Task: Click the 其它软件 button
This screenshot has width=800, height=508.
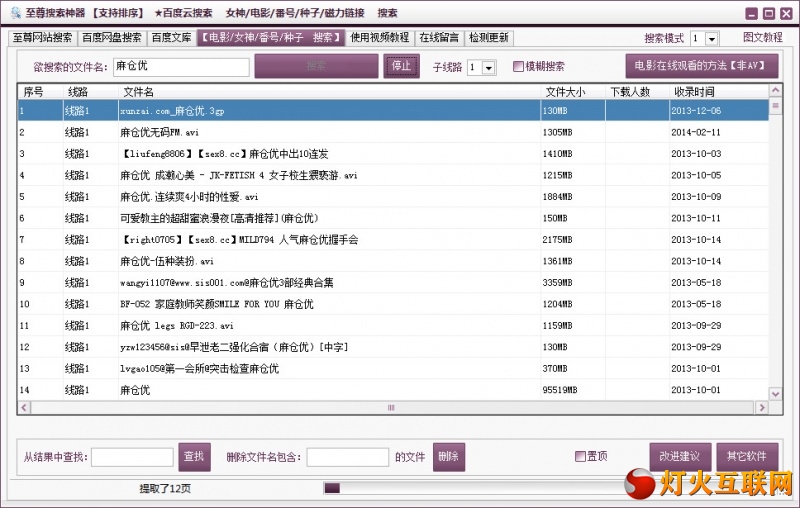Action: tap(747, 456)
